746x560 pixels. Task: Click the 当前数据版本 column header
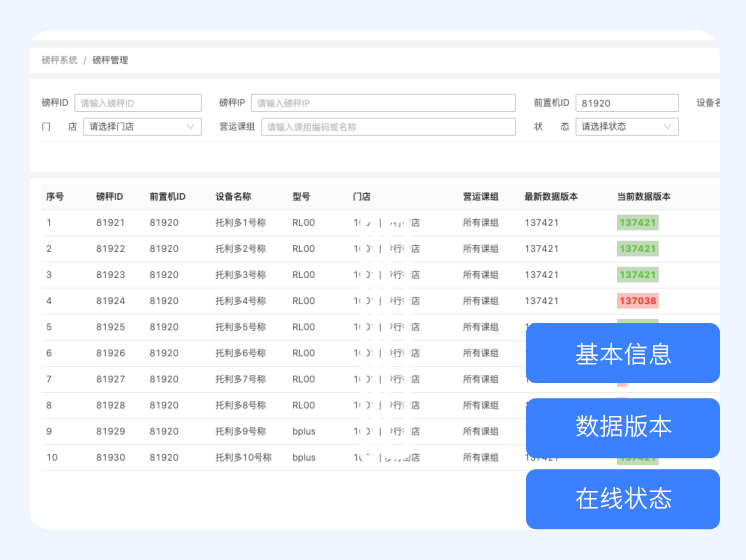643,196
